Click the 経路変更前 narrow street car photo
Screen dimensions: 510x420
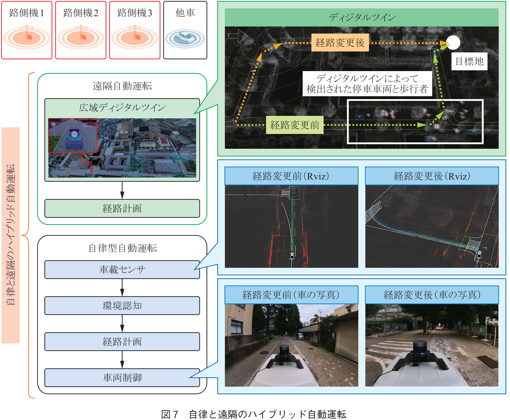[291, 345]
